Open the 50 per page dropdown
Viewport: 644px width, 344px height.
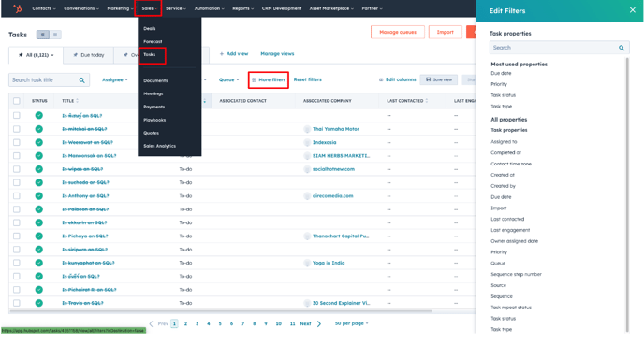[x=352, y=323]
